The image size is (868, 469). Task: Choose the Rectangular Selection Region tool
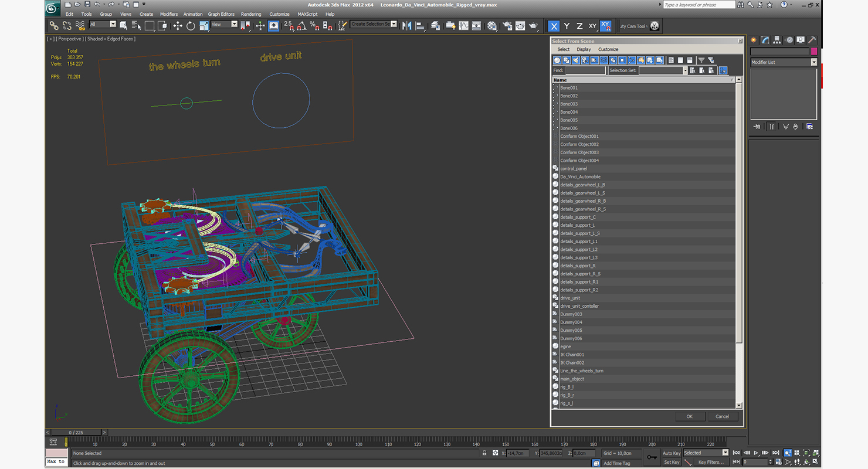click(150, 26)
